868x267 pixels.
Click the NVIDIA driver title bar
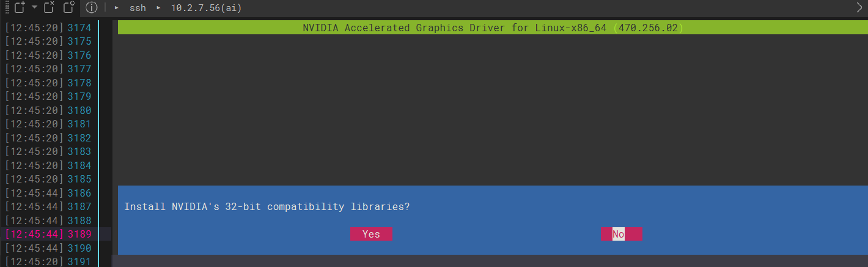[492, 28]
